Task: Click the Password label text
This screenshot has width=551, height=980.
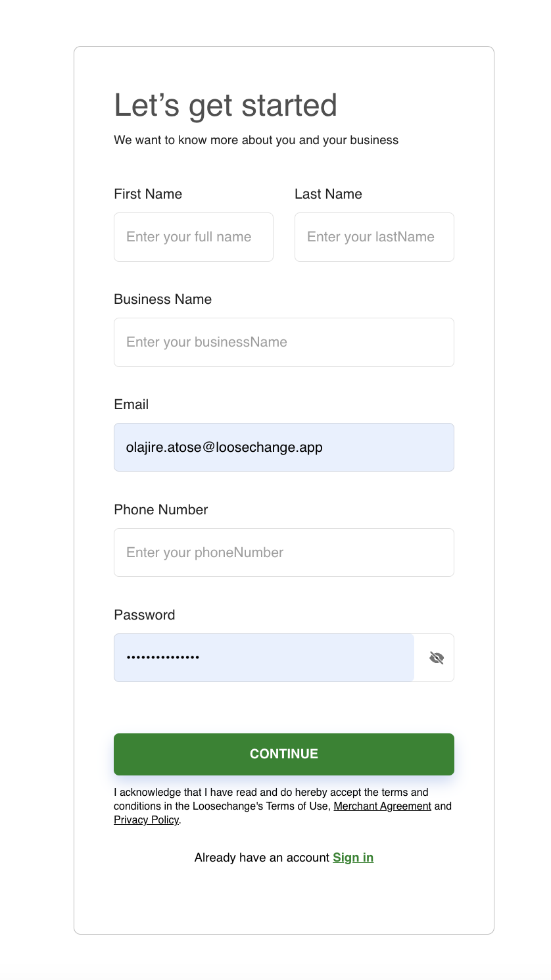Action: (x=144, y=615)
